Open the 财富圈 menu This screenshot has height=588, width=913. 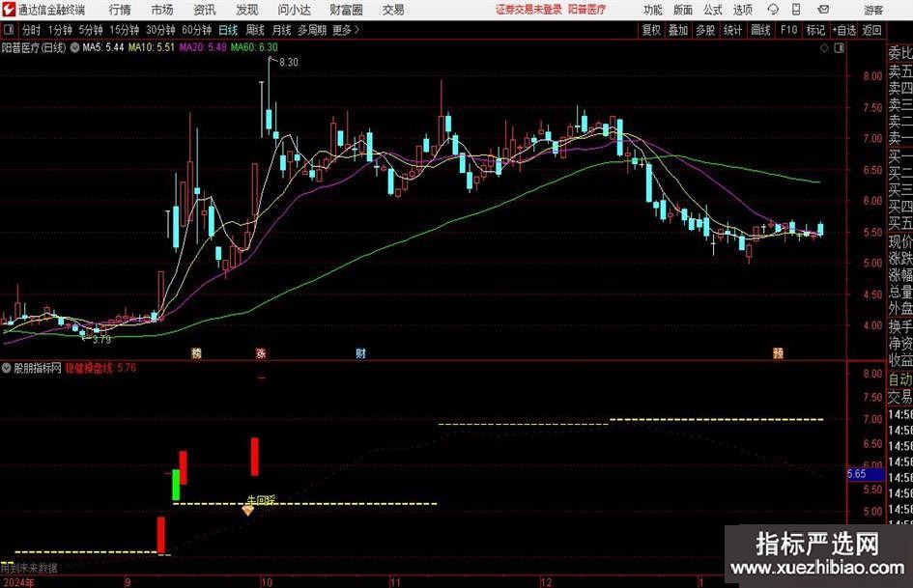pos(346,10)
